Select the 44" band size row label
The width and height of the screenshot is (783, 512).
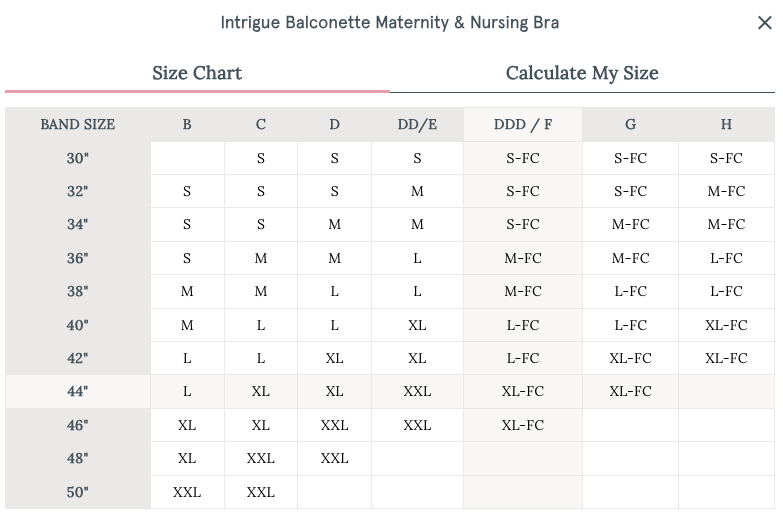click(78, 392)
